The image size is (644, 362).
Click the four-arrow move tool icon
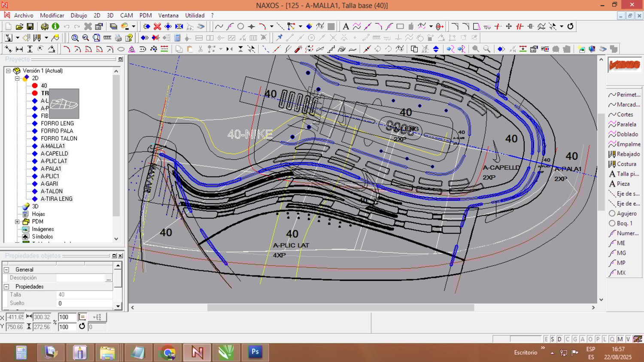coord(509,27)
